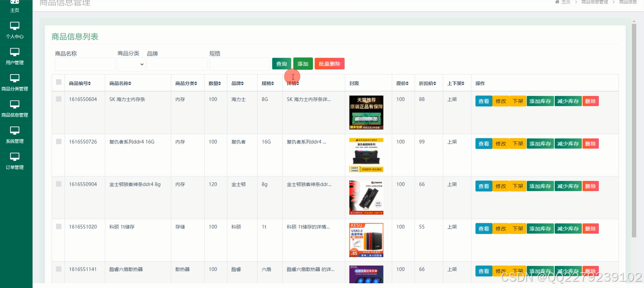The image size is (644, 288).
Task: Open 商品信息管理 sidebar menu
Action: pos(15,109)
